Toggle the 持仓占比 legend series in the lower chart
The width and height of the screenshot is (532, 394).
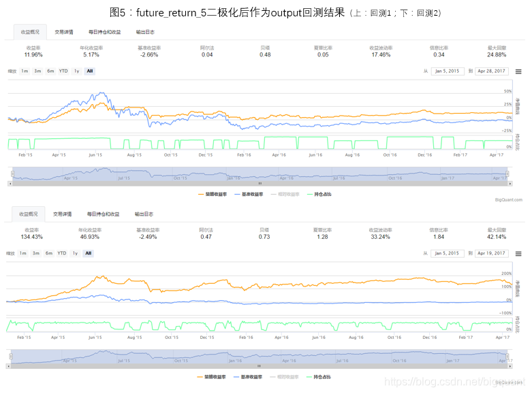tap(318, 377)
